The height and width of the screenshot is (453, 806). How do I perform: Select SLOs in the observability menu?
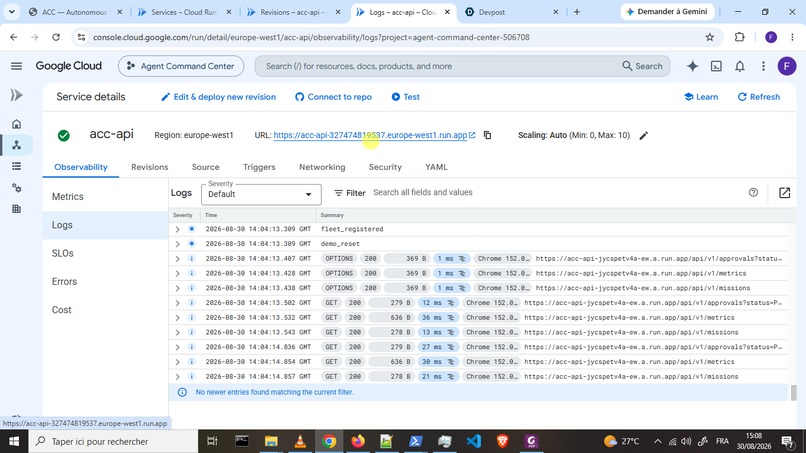pyautogui.click(x=105, y=253)
